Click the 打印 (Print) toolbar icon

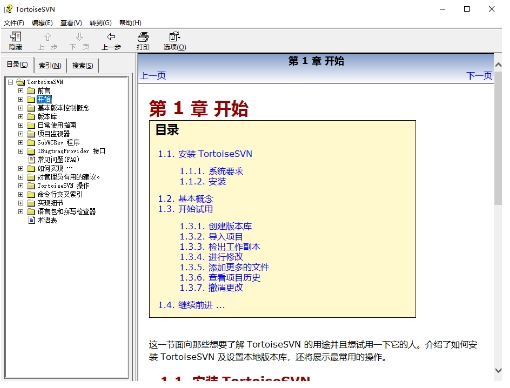pyautogui.click(x=143, y=40)
